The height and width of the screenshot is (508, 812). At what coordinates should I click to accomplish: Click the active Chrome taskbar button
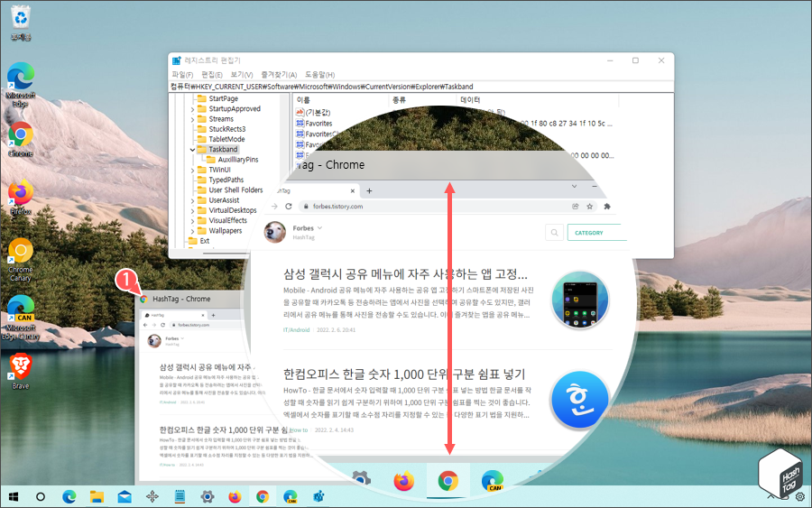(263, 497)
